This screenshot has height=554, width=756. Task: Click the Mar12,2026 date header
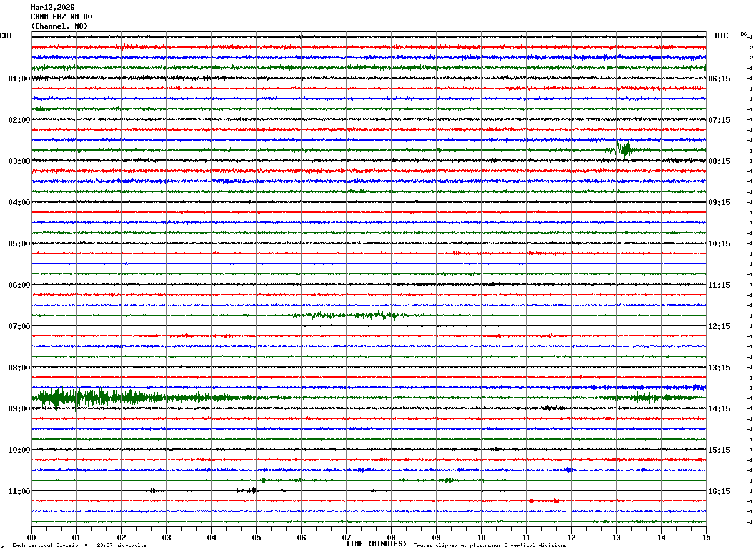[52, 8]
